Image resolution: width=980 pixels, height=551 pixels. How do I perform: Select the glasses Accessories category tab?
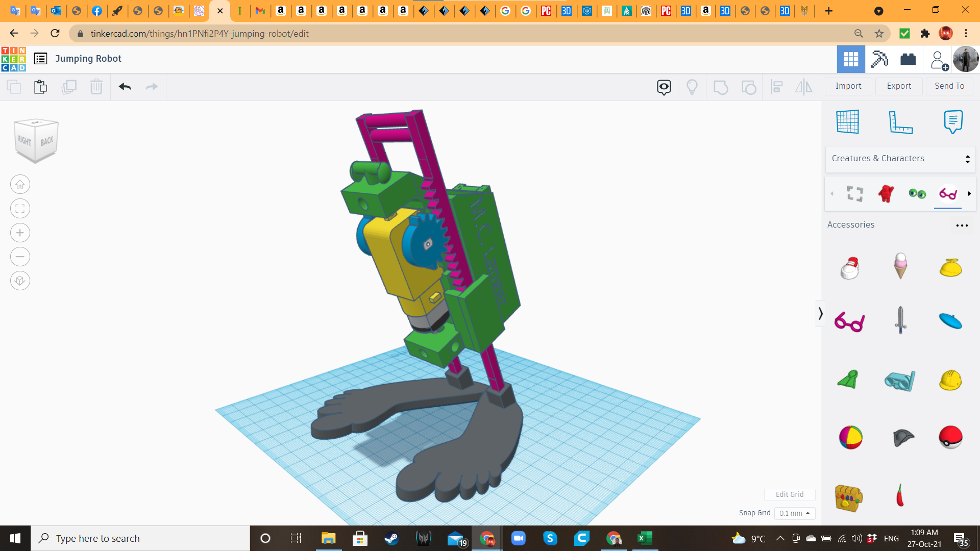click(948, 194)
